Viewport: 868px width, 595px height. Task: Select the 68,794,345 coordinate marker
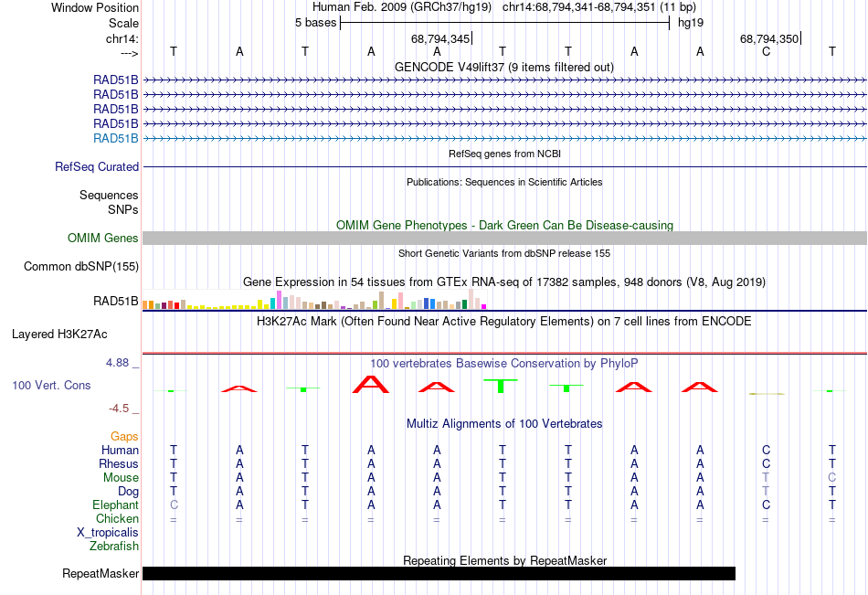[x=441, y=38]
